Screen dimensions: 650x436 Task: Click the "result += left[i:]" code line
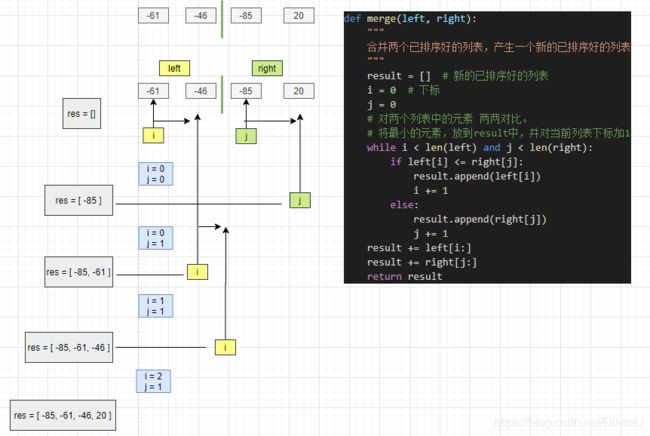(x=419, y=248)
